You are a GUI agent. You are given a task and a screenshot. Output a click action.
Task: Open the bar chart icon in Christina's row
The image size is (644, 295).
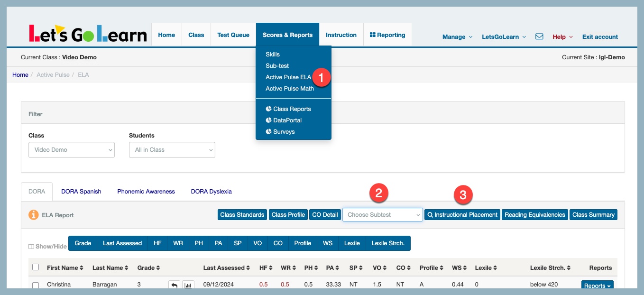pyautogui.click(x=188, y=286)
